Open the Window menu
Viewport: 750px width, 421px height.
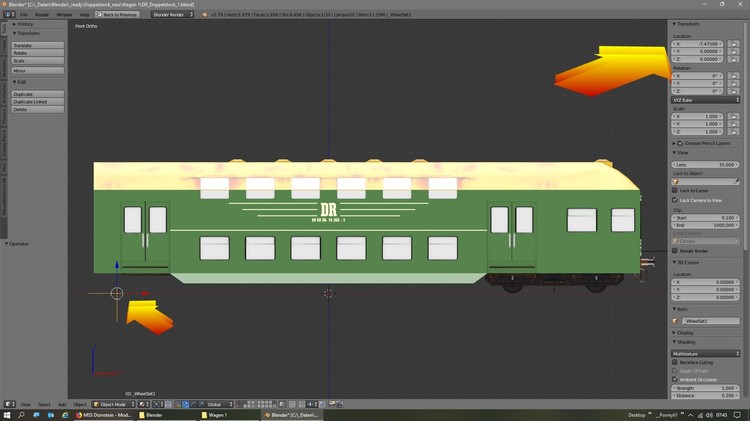pos(64,15)
